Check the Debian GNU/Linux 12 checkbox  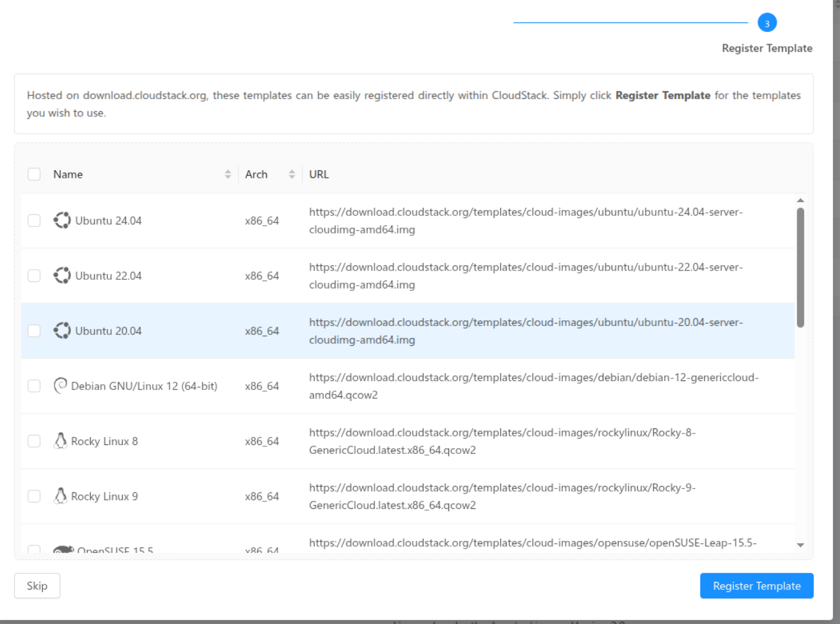(34, 386)
